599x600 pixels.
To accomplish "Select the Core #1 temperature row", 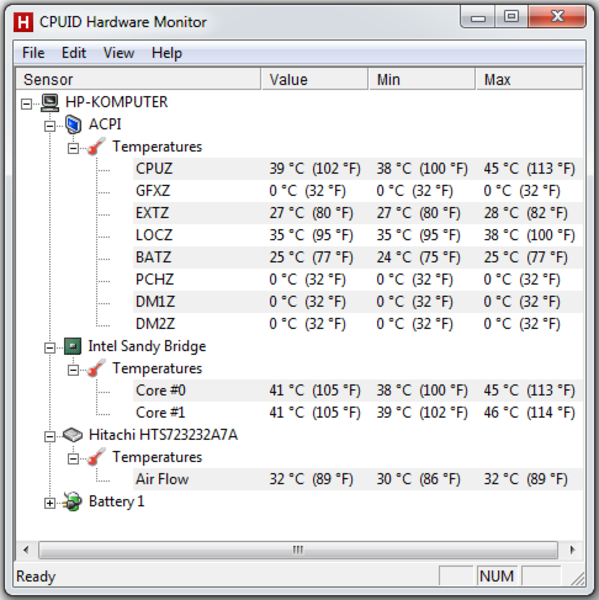I will pyautogui.click(x=357, y=413).
